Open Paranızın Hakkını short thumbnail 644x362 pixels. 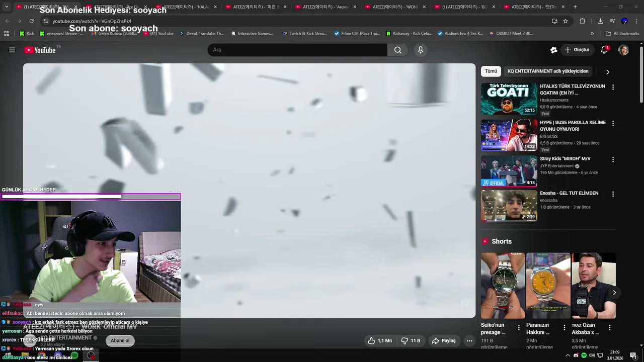(548, 286)
